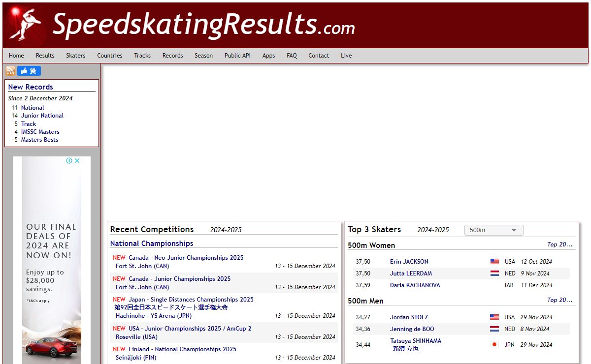Viewport: 591px width, 364px height.
Task: Open the Season menu
Action: (x=203, y=56)
